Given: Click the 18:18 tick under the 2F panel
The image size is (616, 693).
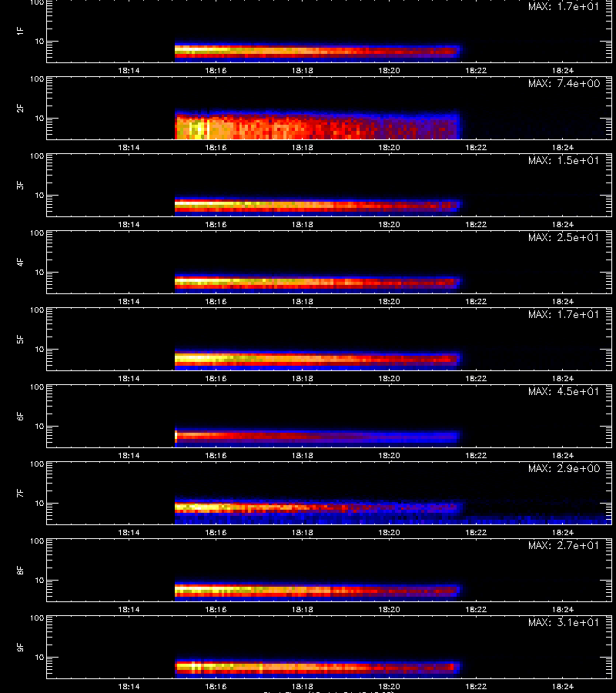Looking at the screenshot, I should click(x=303, y=147).
